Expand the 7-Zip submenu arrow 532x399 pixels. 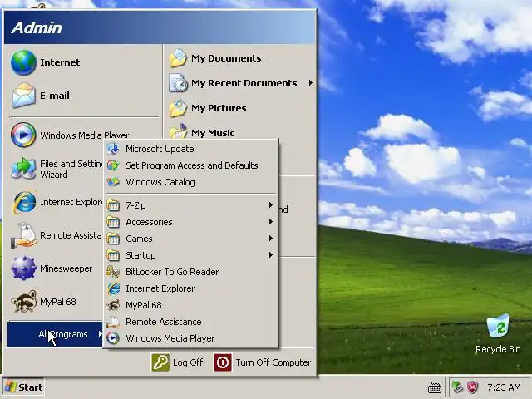tap(271, 205)
